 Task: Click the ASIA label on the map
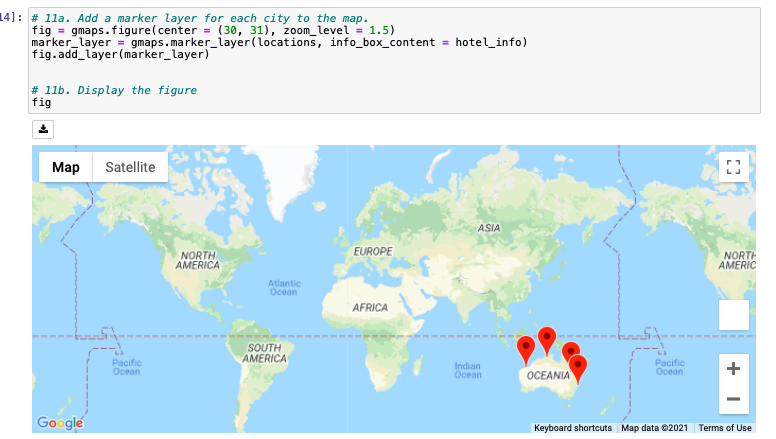[488, 228]
